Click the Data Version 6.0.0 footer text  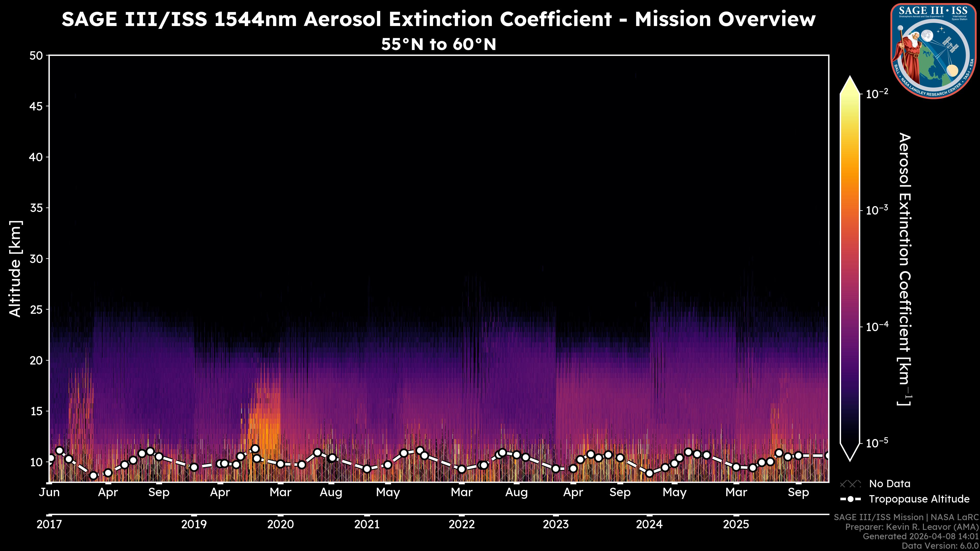(940, 546)
